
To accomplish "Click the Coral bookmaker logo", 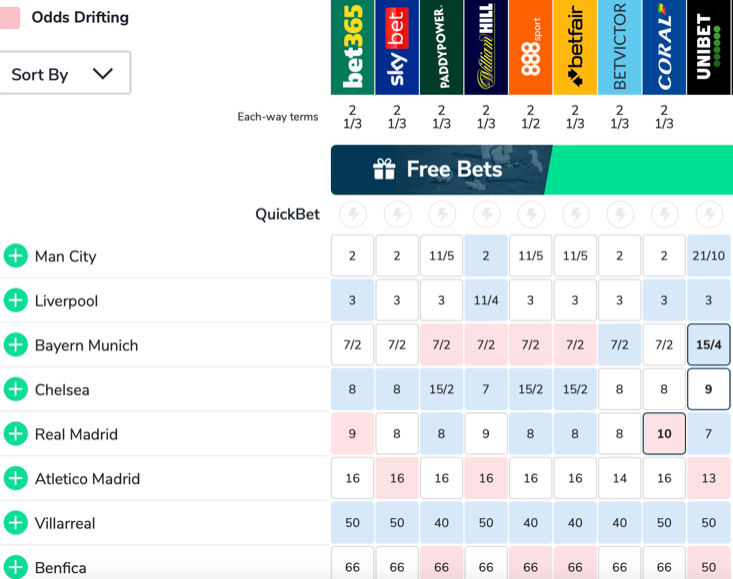I will (664, 47).
